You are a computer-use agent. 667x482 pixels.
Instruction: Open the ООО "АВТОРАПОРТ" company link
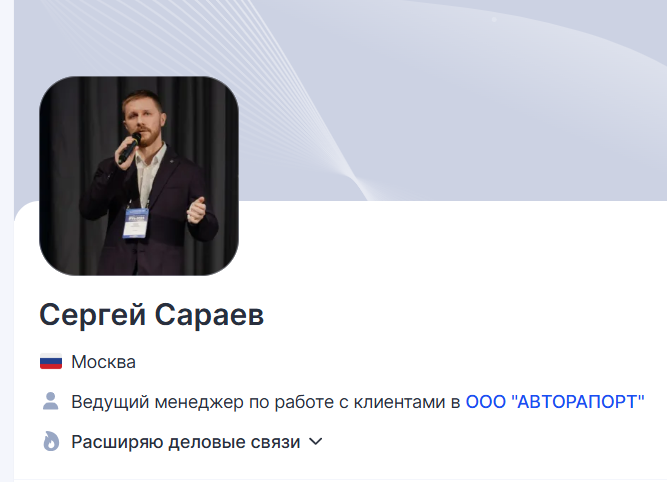click(555, 402)
